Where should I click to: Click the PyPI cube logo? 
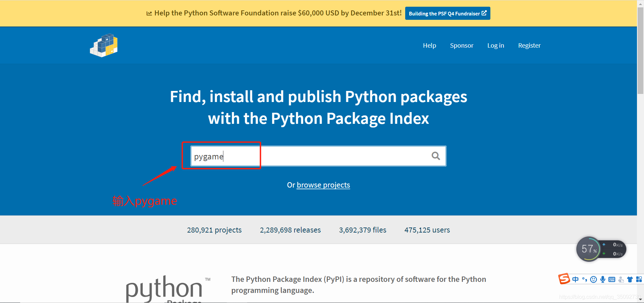pos(104,45)
